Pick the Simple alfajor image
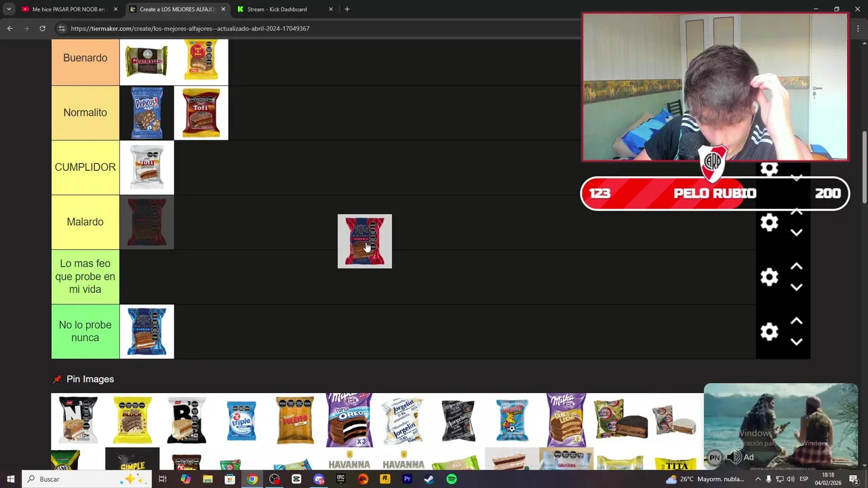The width and height of the screenshot is (868, 488). pos(132,460)
